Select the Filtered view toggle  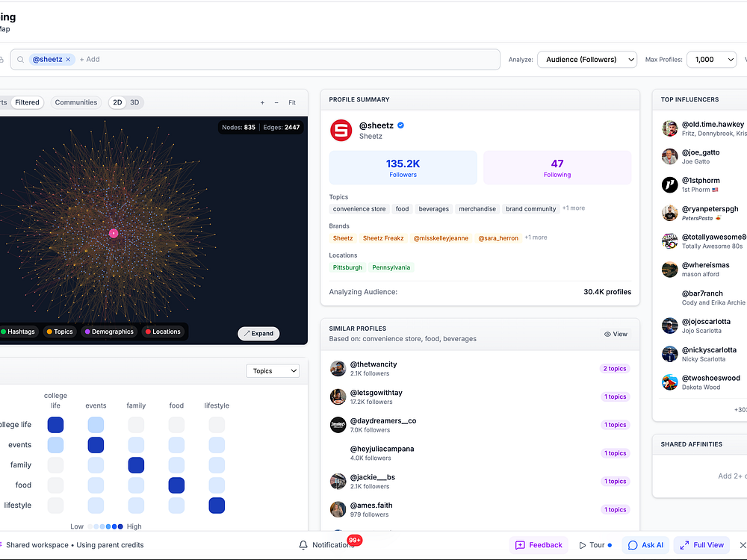[x=27, y=102]
